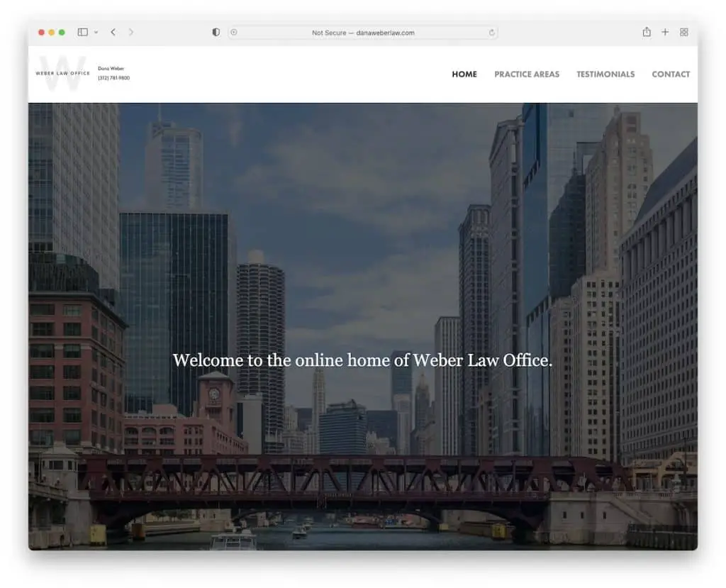Select the phone number (312) 781-9800

(113, 78)
